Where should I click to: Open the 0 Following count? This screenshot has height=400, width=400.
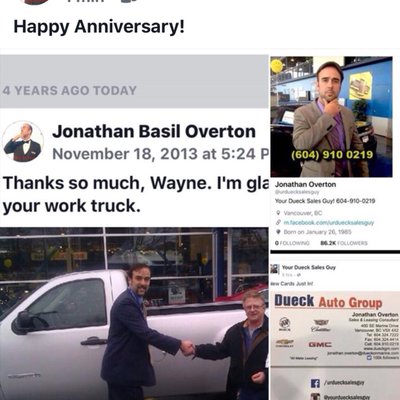[x=292, y=243]
